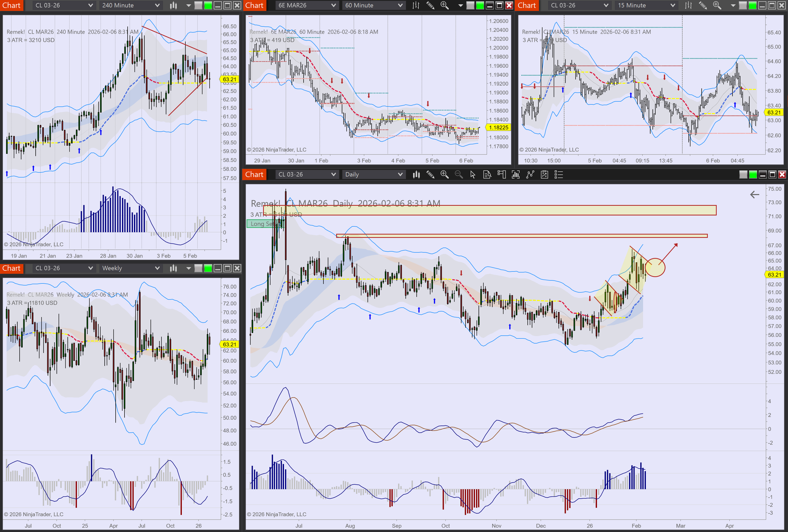Image resolution: width=788 pixels, height=532 pixels.
Task: Open drawing tools pencil in Daily chart
Action: [430, 175]
